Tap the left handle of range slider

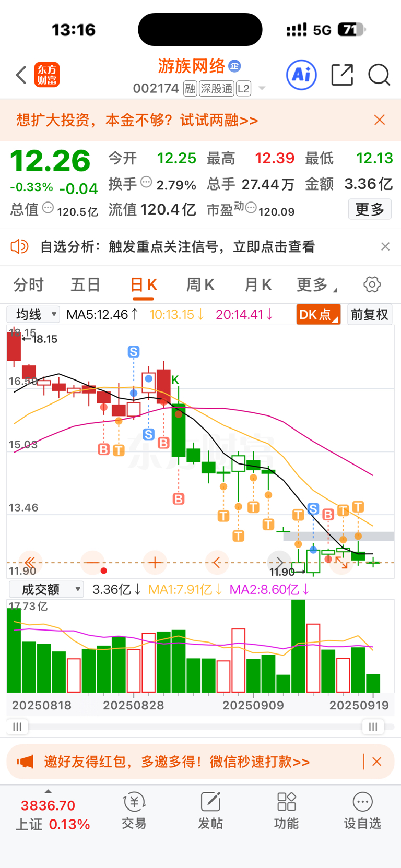pos(17,727)
